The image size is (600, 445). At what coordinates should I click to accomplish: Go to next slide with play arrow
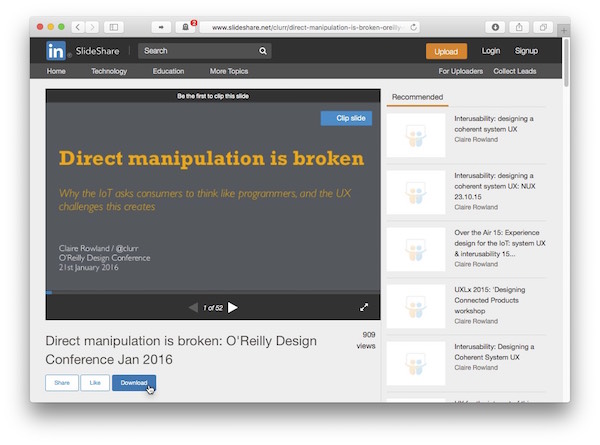point(232,307)
